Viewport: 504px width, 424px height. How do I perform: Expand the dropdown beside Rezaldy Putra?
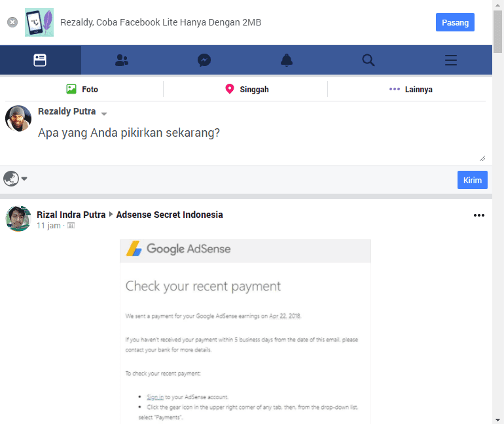click(104, 113)
